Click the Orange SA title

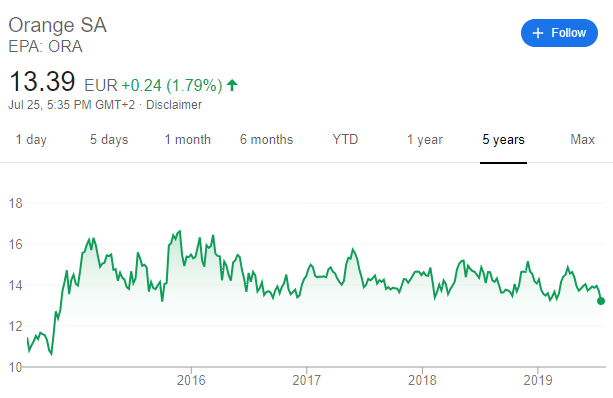(x=57, y=25)
